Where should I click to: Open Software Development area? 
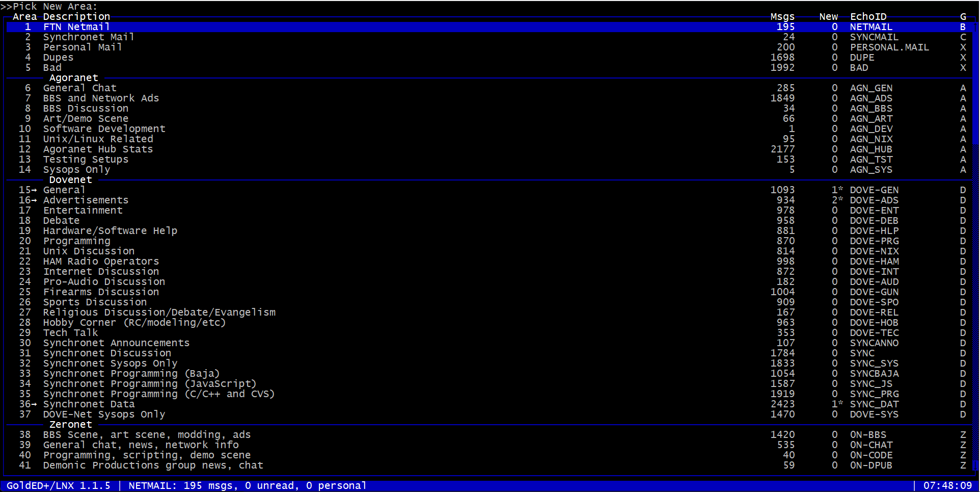pyautogui.click(x=489, y=129)
